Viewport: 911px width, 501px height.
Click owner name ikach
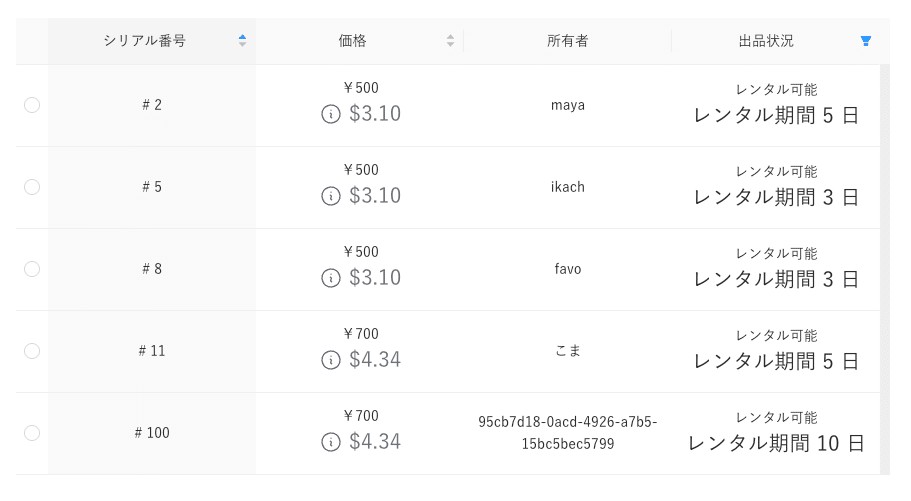(568, 187)
